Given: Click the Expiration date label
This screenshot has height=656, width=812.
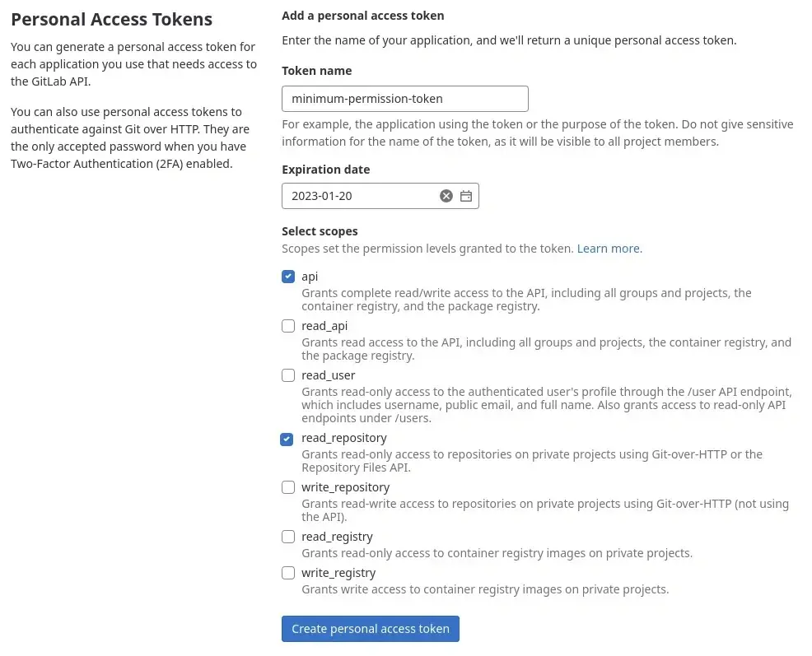Looking at the screenshot, I should click(x=325, y=169).
